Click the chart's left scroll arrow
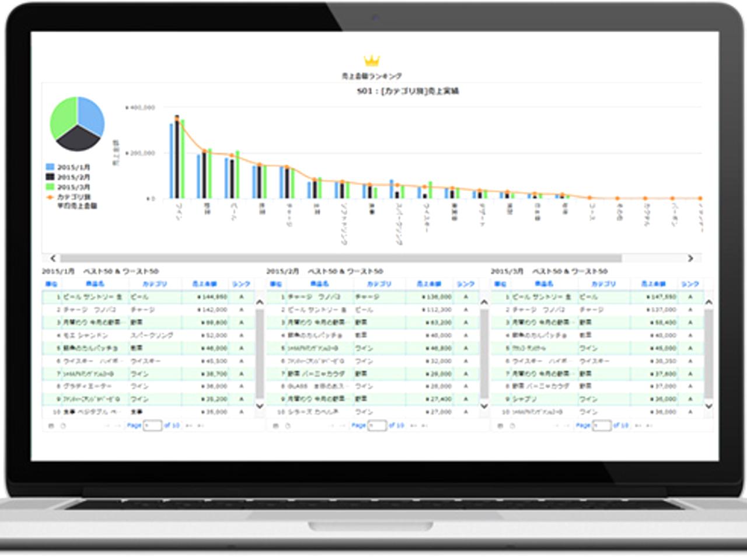 (x=53, y=258)
